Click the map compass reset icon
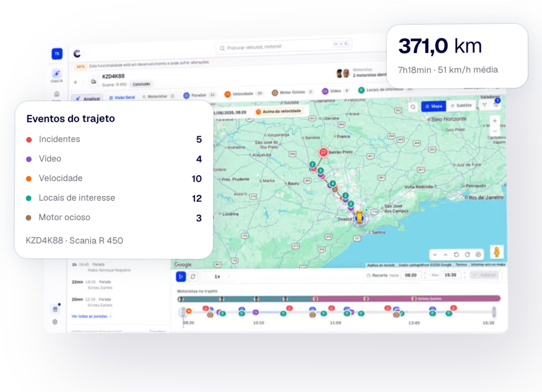The image size is (542, 392). pyautogui.click(x=478, y=254)
